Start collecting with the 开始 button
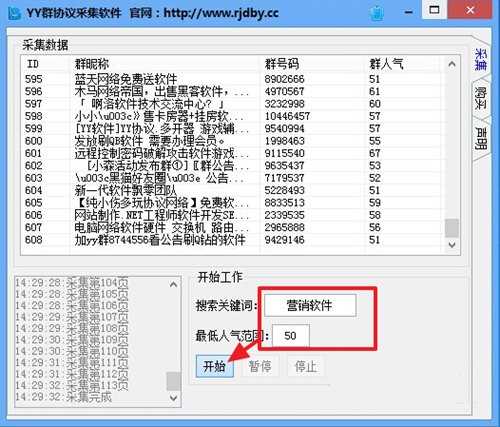Screen dimensions: 500x427 click(215, 366)
